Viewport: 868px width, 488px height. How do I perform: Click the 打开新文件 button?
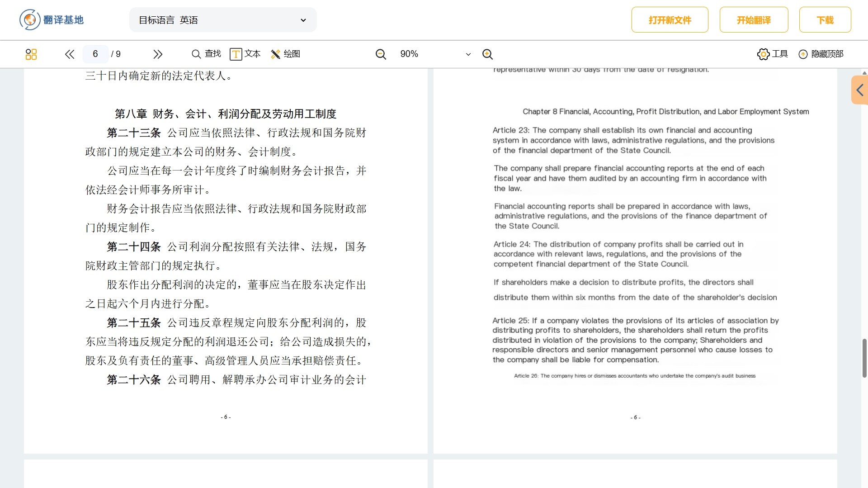click(x=670, y=20)
